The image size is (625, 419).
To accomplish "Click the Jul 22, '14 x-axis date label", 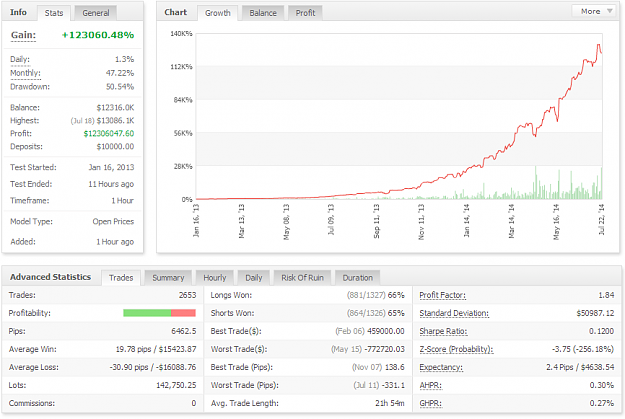I will [x=601, y=219].
